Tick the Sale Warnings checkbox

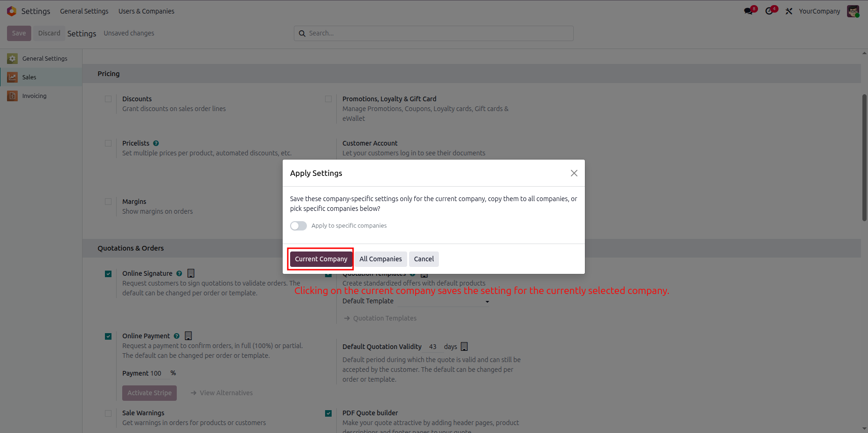pyautogui.click(x=108, y=413)
